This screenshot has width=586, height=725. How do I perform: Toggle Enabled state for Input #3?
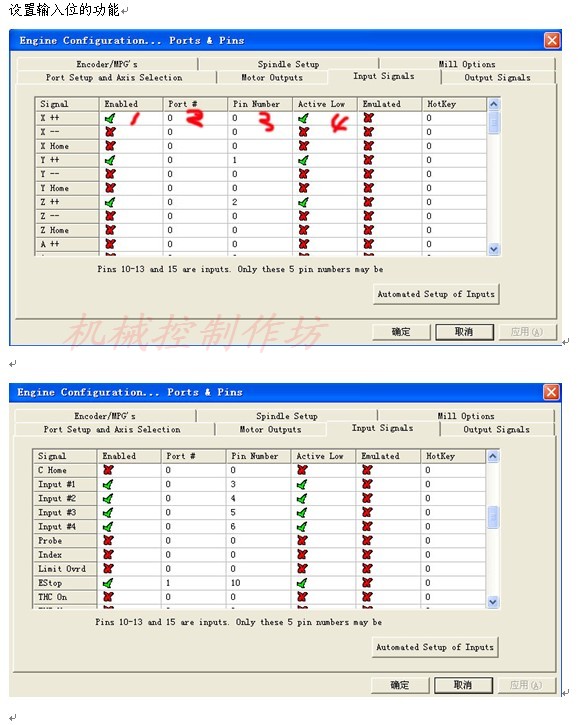[108, 513]
